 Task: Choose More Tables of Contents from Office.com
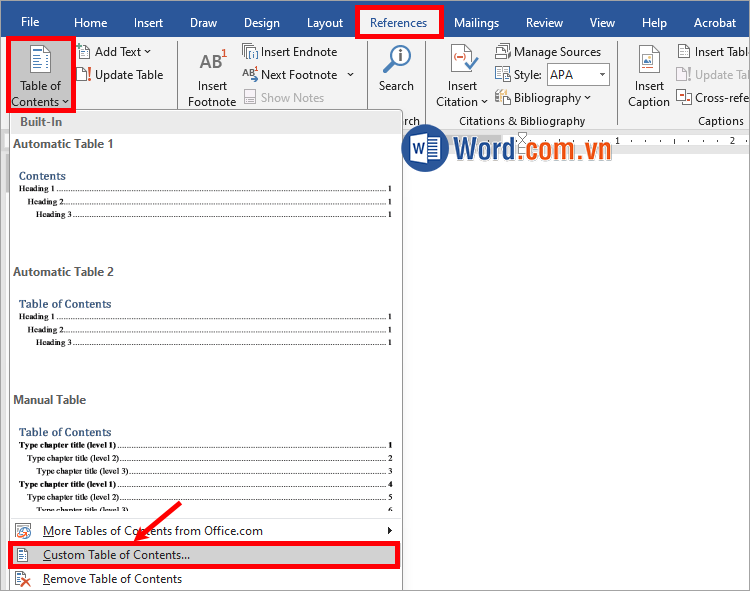tap(205, 531)
